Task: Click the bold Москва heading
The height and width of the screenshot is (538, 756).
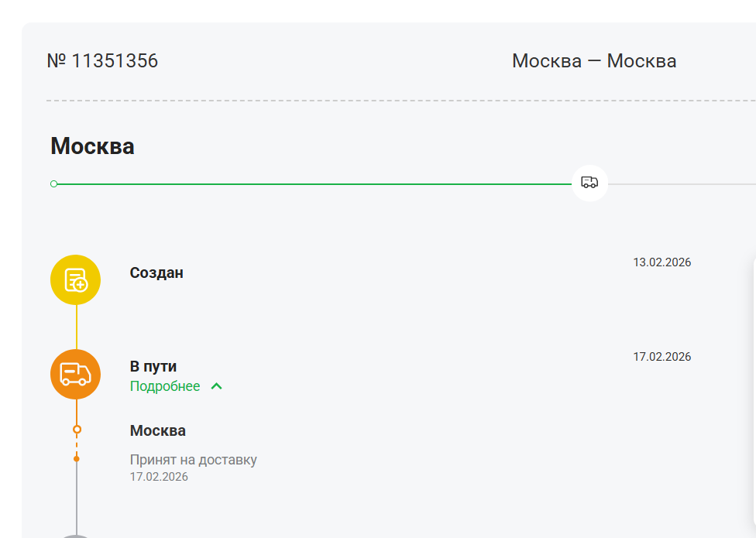Action: [x=92, y=146]
